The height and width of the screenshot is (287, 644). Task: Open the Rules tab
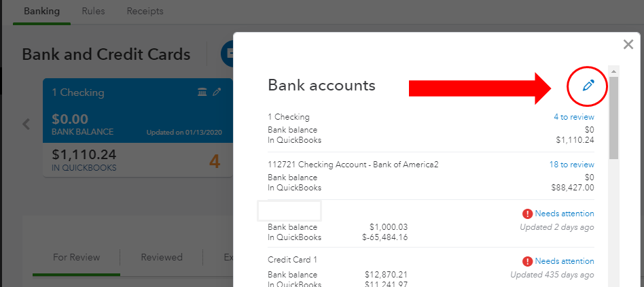click(x=93, y=11)
